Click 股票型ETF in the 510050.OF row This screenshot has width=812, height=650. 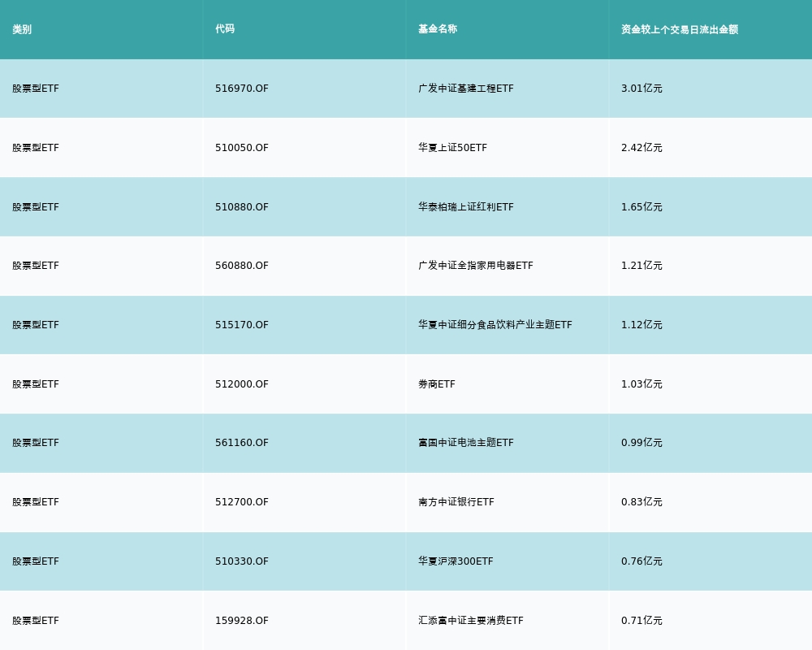(36, 148)
